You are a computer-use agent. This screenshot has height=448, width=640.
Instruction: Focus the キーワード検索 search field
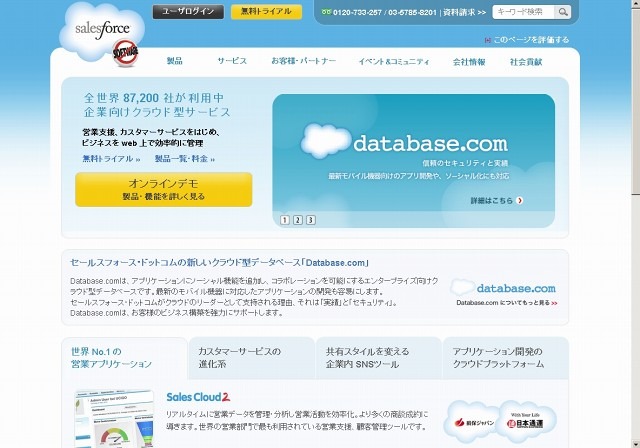[523, 12]
